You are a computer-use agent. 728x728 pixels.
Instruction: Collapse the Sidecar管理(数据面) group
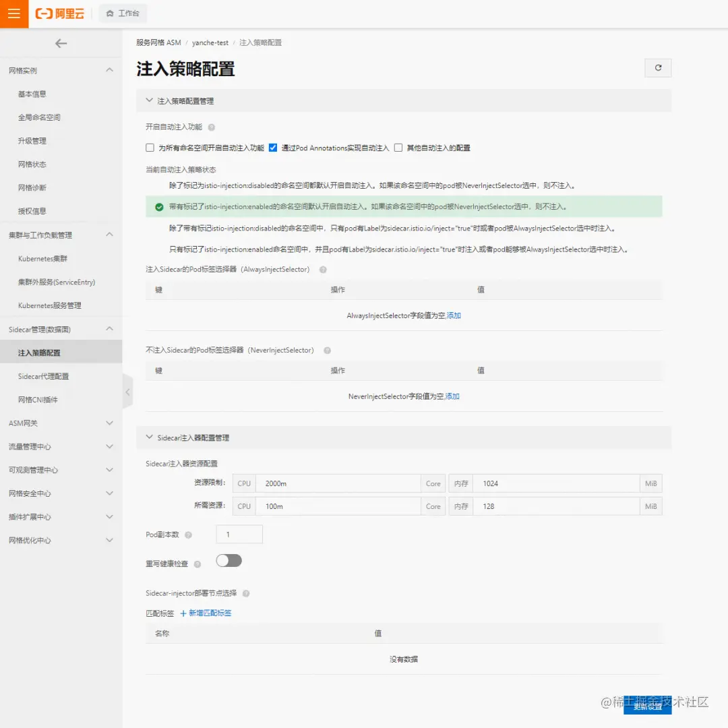[110, 329]
